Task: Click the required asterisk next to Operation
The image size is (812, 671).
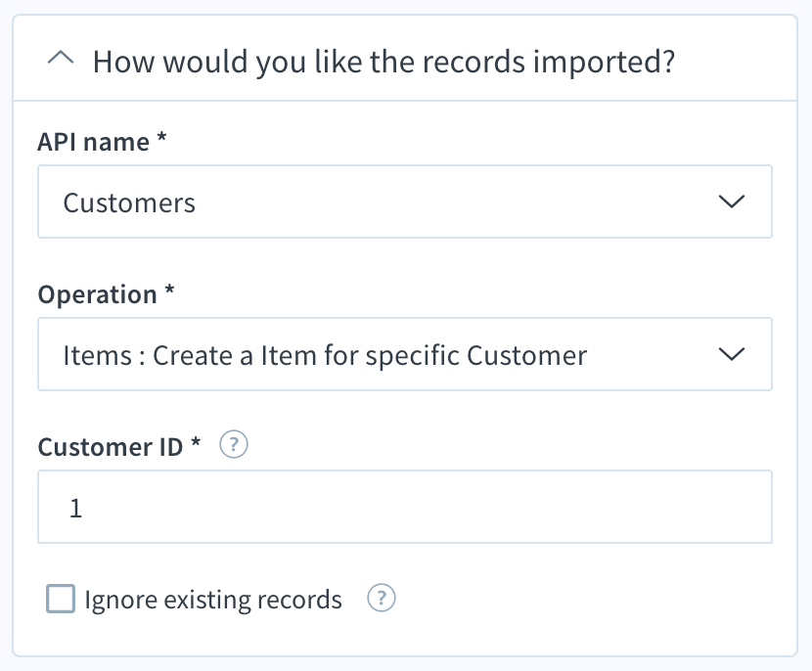Action: click(x=169, y=290)
